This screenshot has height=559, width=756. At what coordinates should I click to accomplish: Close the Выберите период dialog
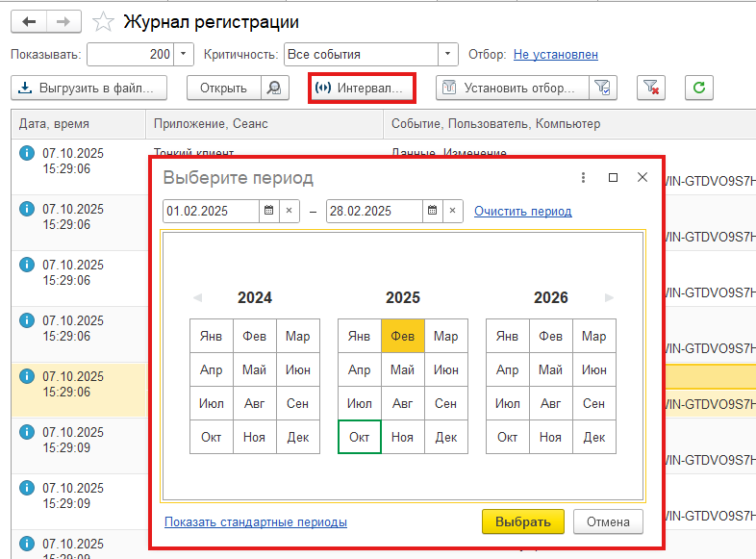[643, 177]
